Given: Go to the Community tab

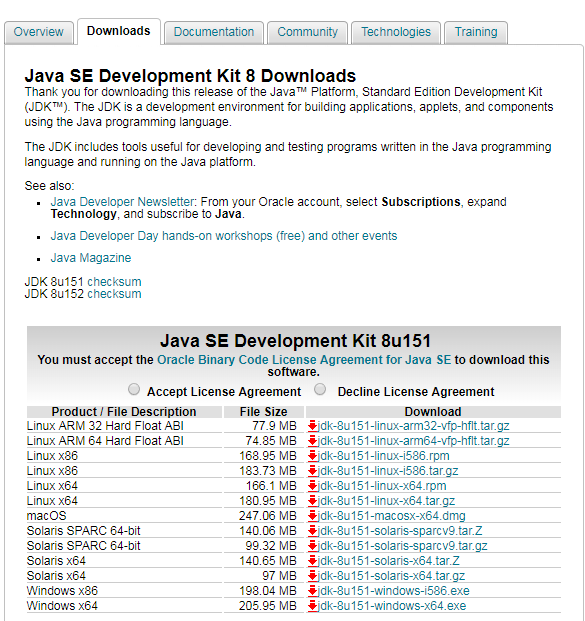Looking at the screenshot, I should (x=307, y=32).
